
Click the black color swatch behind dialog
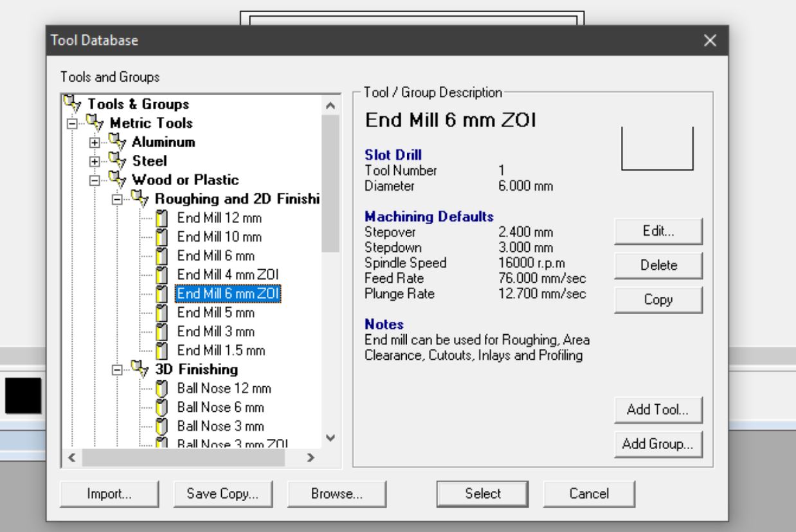pos(23,395)
